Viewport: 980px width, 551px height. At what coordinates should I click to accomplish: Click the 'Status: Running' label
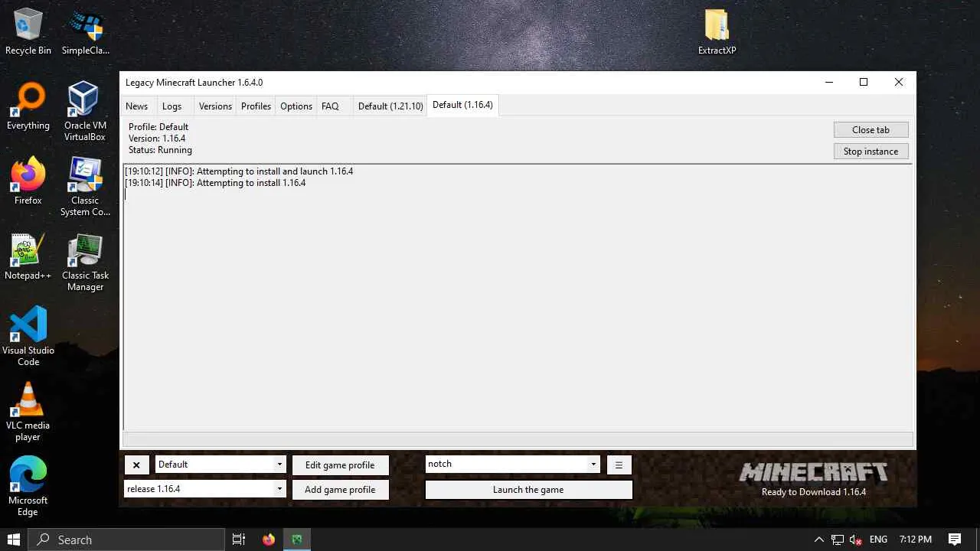click(160, 150)
